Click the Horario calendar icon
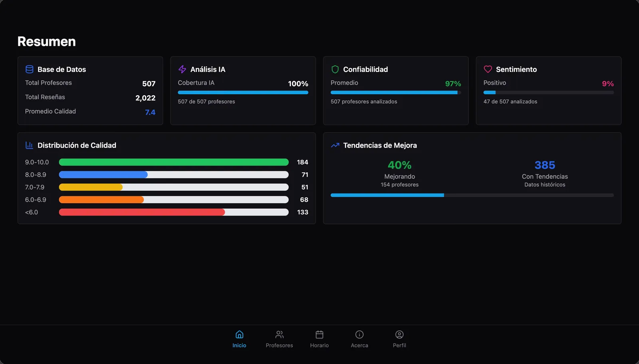This screenshot has width=639, height=364. (x=319, y=334)
